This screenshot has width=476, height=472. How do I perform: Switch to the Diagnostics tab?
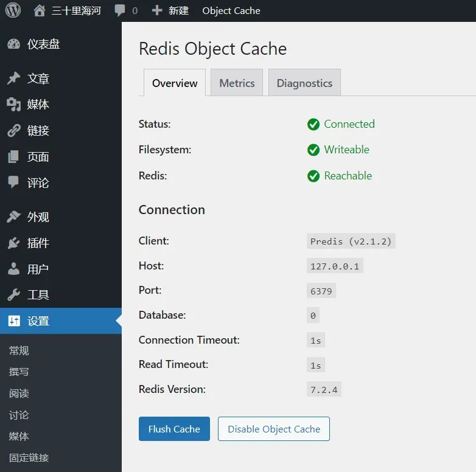click(304, 83)
